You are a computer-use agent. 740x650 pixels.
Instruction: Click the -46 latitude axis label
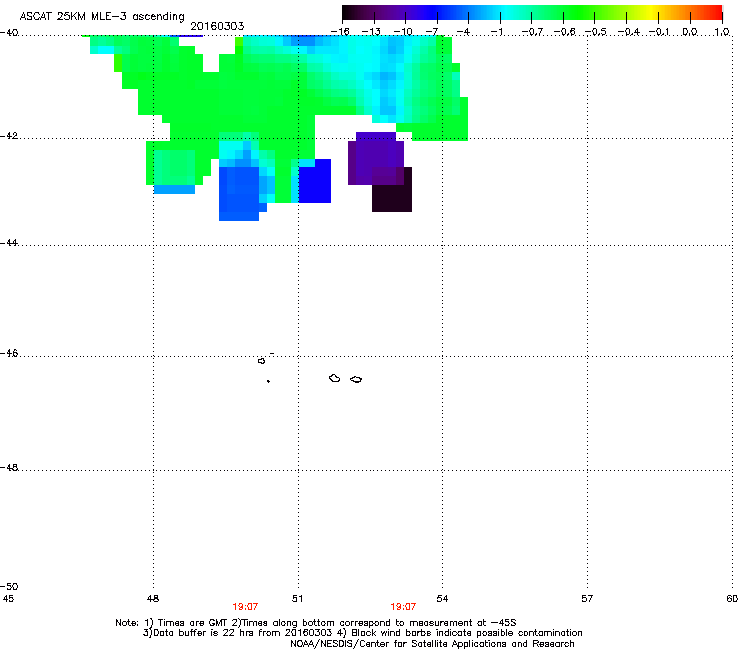9,354
